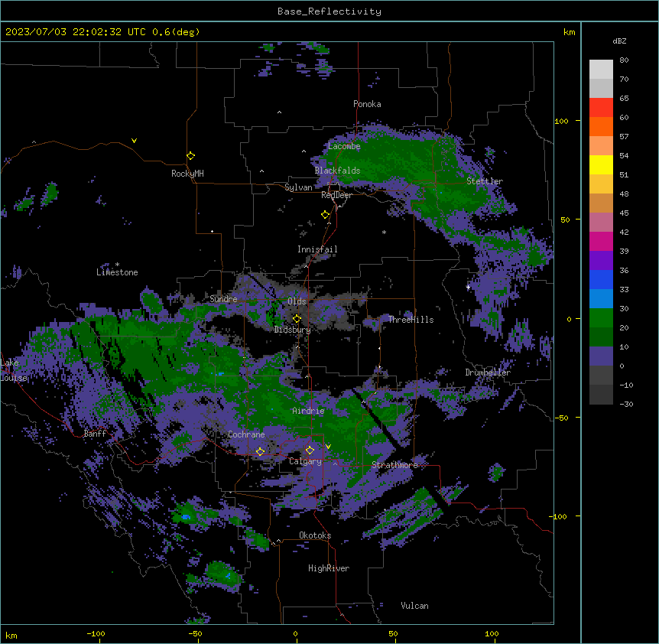Click the RockyMH label
Screen dimensions: 659x644
pyautogui.click(x=187, y=174)
